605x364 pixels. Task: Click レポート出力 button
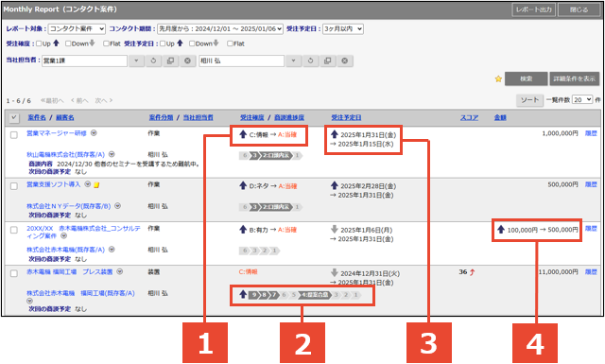coord(533,9)
